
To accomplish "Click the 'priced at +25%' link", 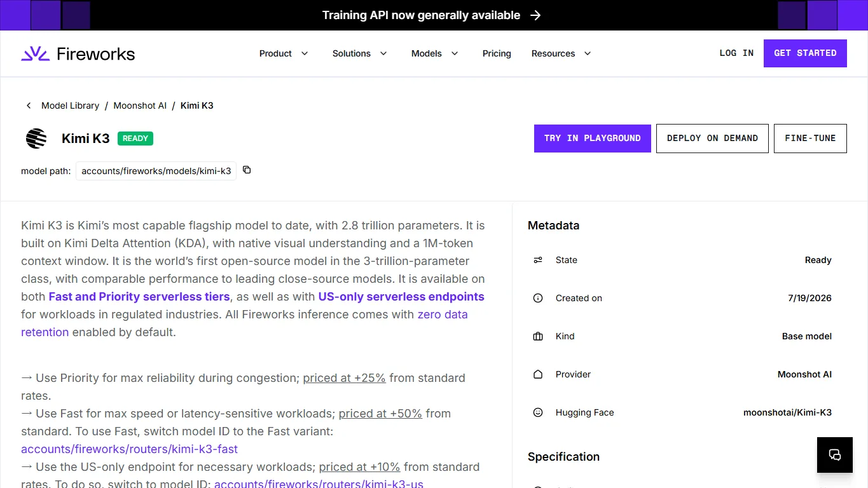I will pos(344,378).
